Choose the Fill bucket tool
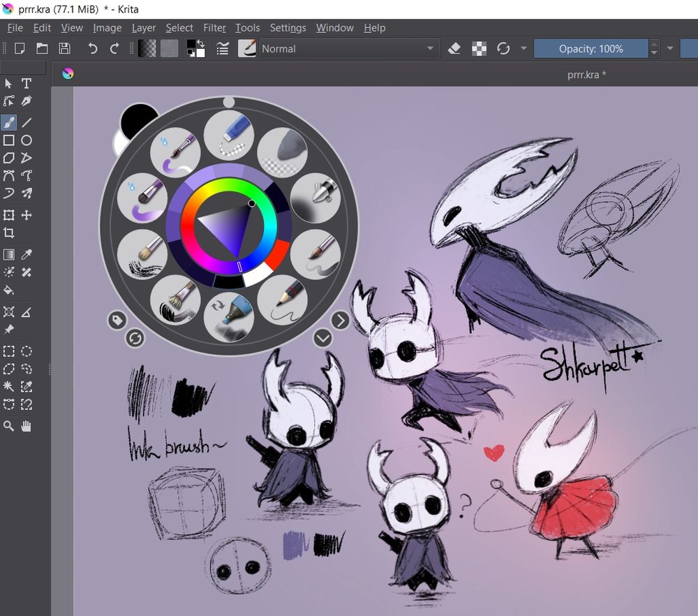This screenshot has height=616, width=698. click(x=8, y=291)
